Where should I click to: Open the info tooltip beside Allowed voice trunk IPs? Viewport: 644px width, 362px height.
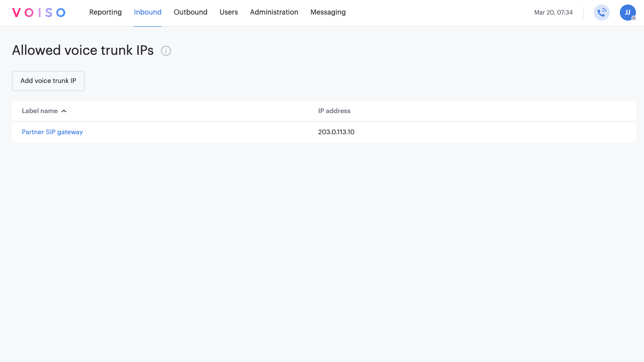coord(166,51)
